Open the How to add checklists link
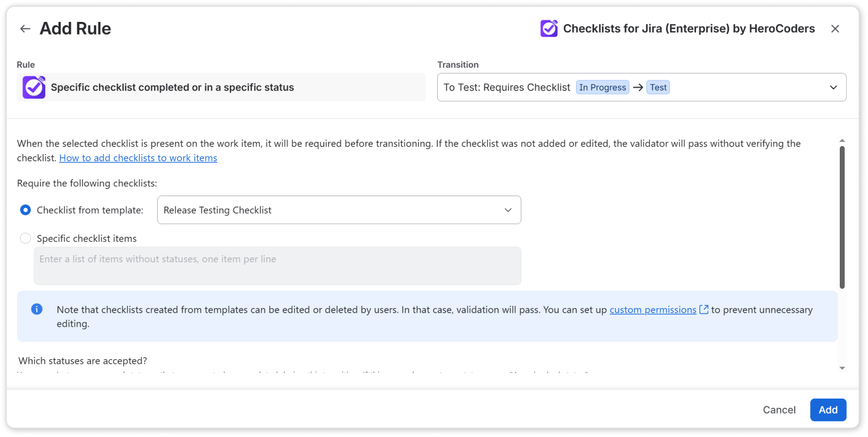Viewport: 868px width, 437px height. click(138, 158)
